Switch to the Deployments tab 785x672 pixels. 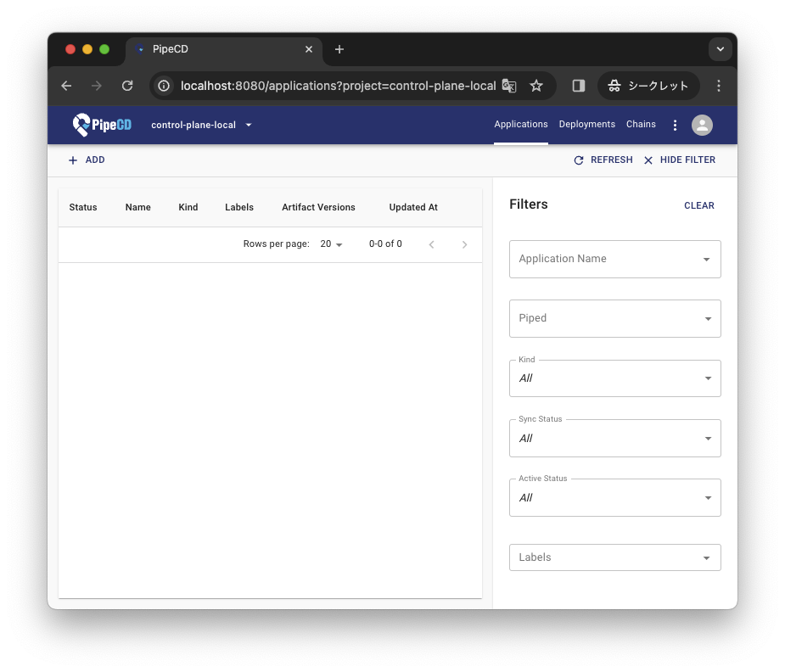(586, 125)
